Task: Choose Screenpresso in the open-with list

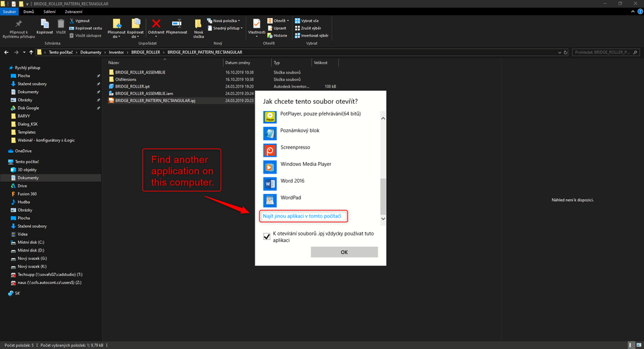Action: (x=320, y=150)
